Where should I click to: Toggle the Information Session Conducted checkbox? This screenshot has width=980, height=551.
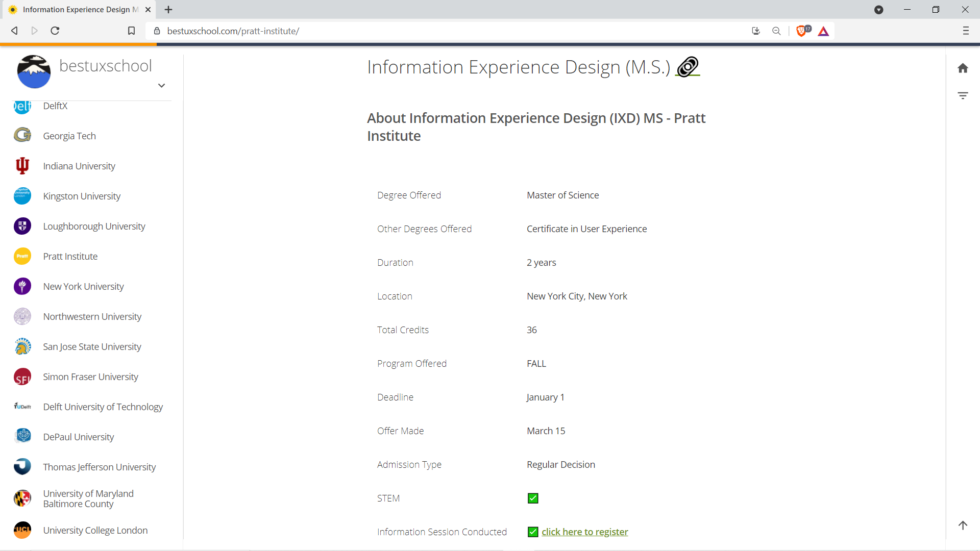[x=533, y=532]
